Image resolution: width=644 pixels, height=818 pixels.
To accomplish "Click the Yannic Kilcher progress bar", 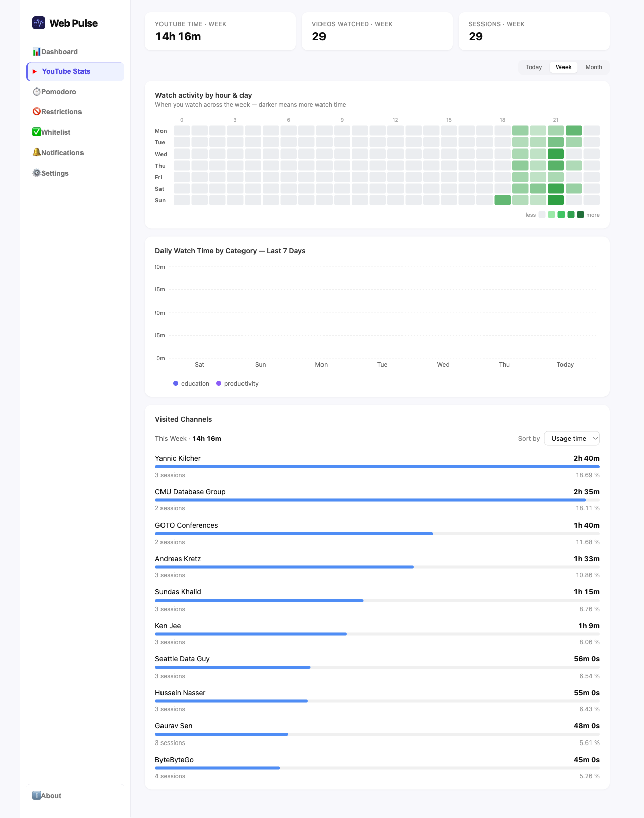I will tap(377, 467).
